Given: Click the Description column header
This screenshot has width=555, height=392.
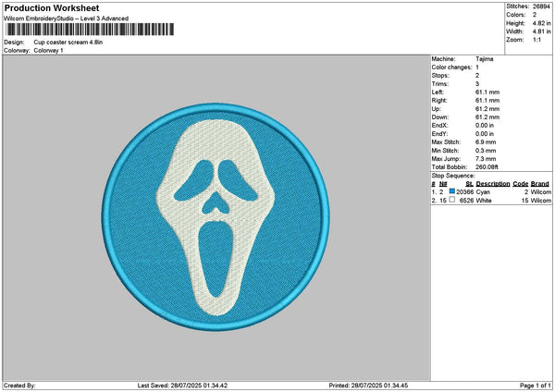Looking at the screenshot, I should (x=492, y=183).
